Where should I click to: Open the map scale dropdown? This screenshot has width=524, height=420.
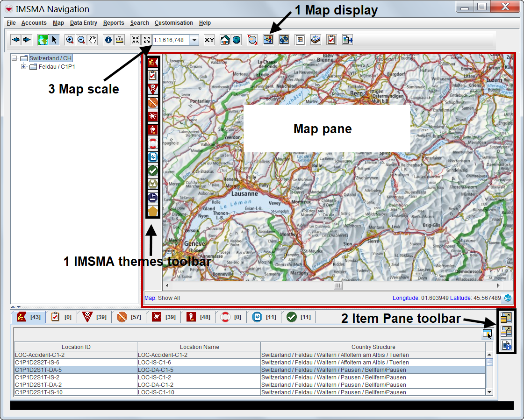click(194, 40)
